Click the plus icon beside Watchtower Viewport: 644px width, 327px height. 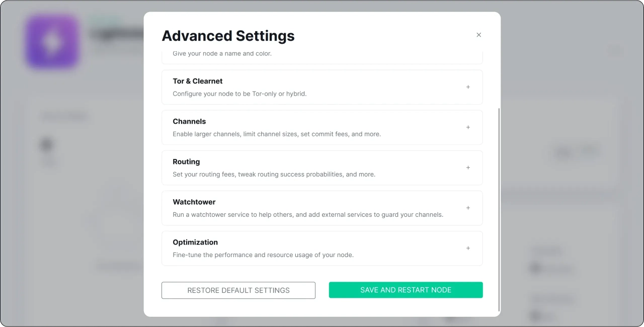pos(468,208)
